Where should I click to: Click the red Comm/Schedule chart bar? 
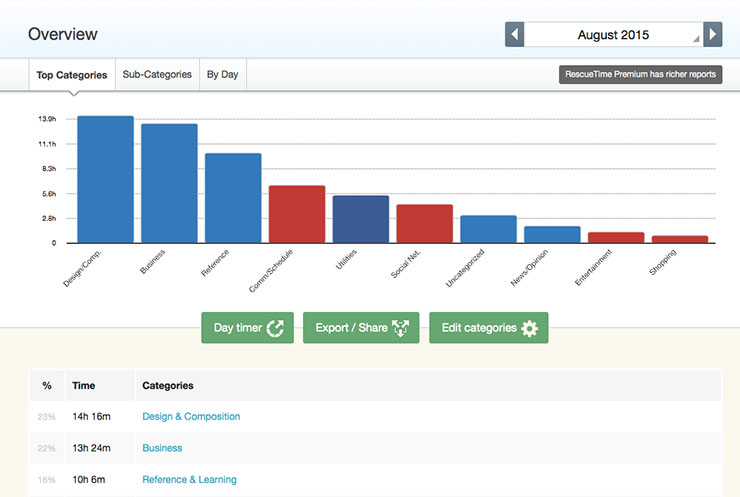297,214
